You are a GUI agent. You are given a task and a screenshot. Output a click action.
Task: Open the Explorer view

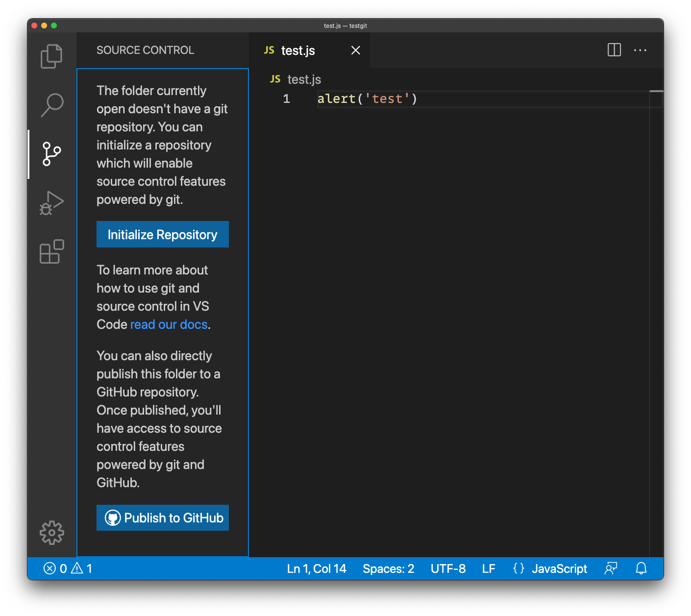click(51, 56)
